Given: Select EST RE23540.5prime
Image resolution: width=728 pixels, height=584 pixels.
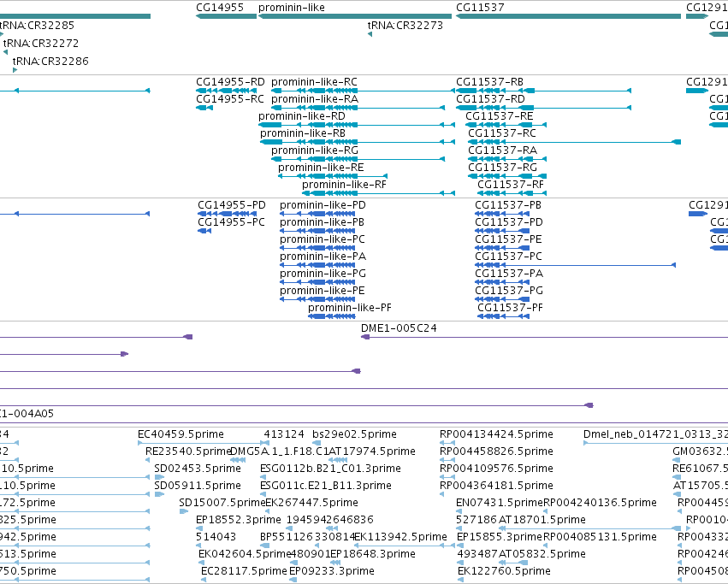Looking at the screenshot, I should tap(188, 452).
